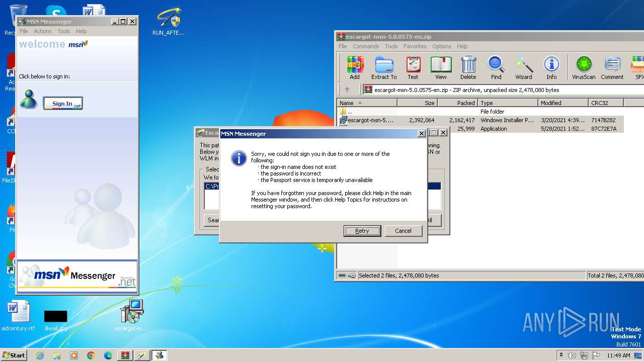Switch to WinRAR taskbar button

(125, 355)
